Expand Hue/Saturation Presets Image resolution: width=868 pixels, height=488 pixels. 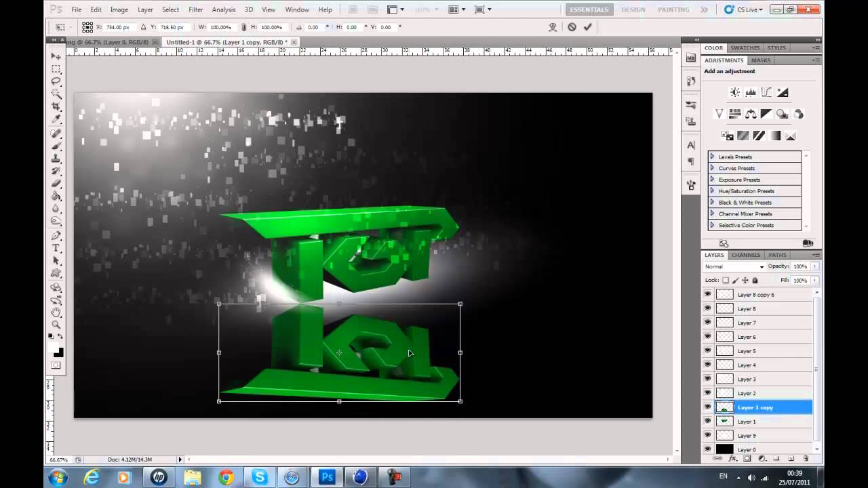pyautogui.click(x=712, y=191)
